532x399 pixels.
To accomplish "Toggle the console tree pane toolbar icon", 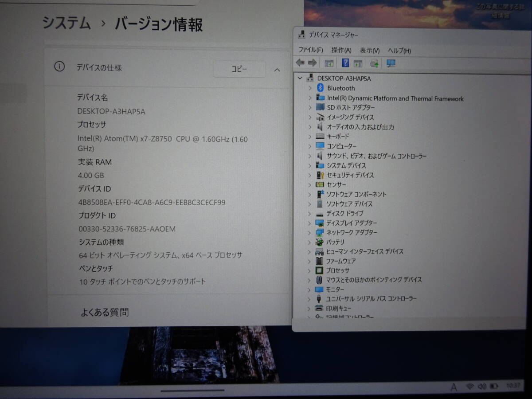I will 329,63.
